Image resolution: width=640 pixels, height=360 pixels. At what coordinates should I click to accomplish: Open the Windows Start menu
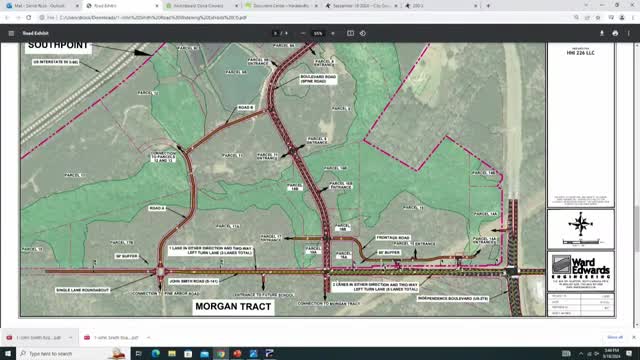coord(8,353)
